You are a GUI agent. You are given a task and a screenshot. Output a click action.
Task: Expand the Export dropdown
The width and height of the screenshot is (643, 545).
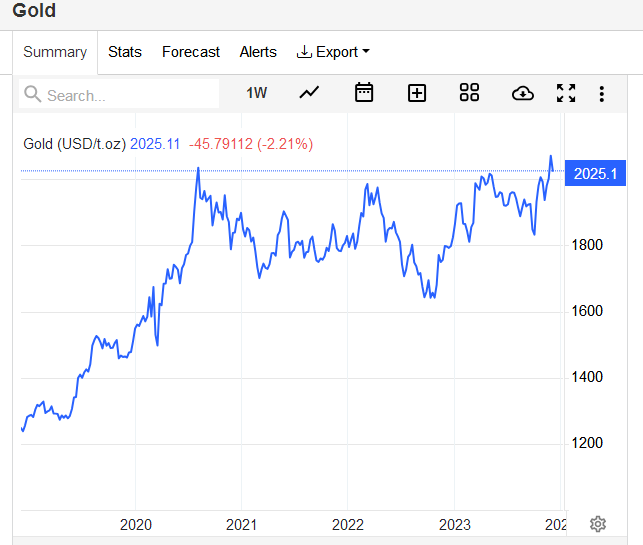point(333,52)
